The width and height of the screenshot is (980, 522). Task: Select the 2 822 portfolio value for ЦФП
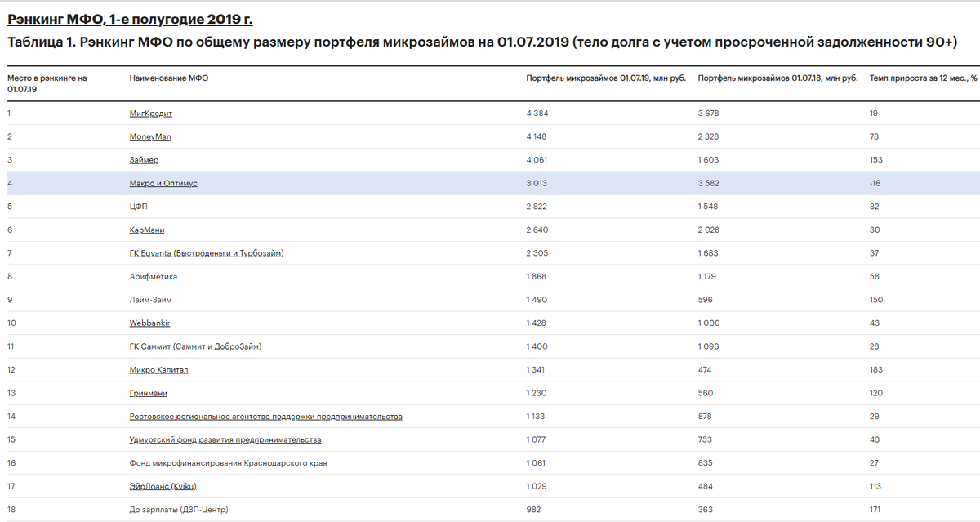click(538, 207)
